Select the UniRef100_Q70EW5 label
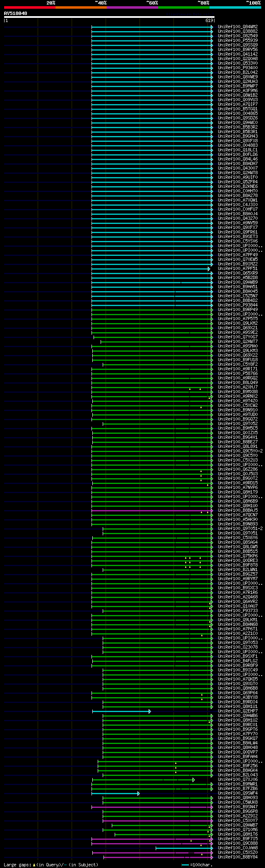This screenshot has height=868, width=265. point(238,260)
